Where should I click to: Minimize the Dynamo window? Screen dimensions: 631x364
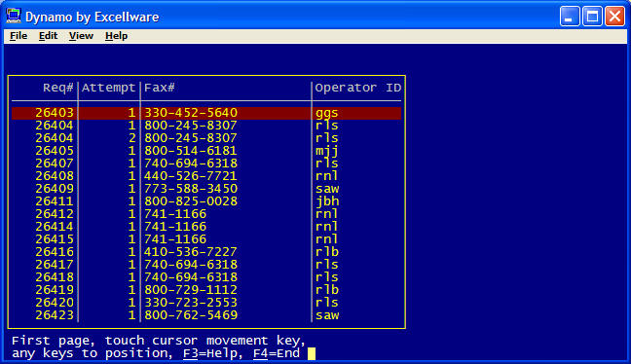(x=570, y=17)
